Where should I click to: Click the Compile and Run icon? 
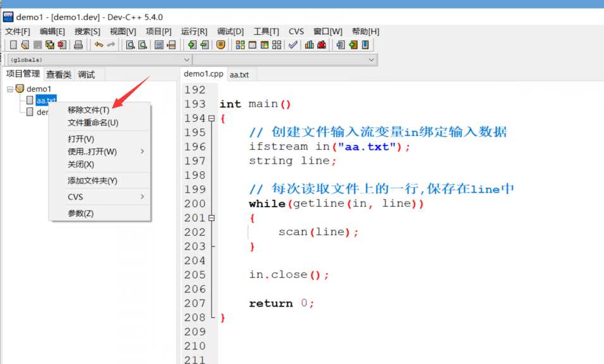264,45
